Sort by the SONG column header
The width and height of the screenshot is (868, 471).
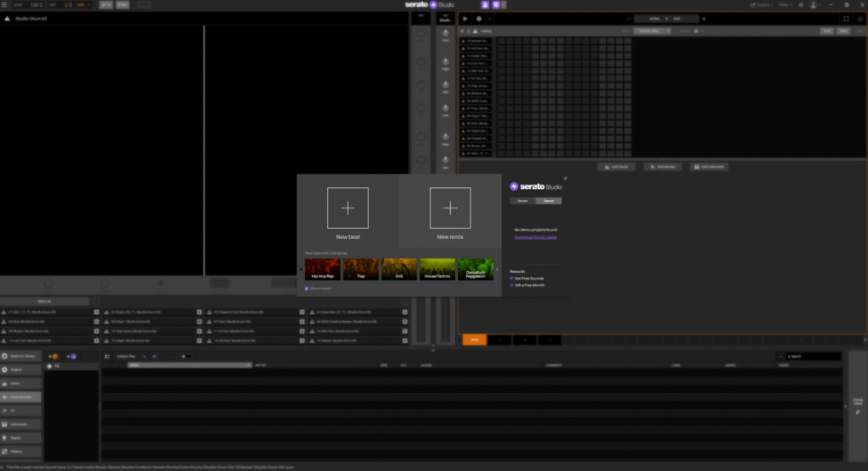pos(189,365)
